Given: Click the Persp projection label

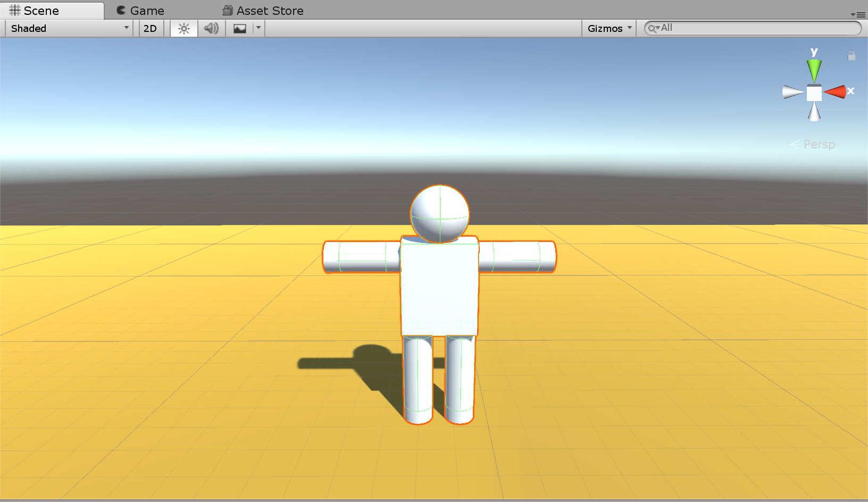Looking at the screenshot, I should pos(819,145).
